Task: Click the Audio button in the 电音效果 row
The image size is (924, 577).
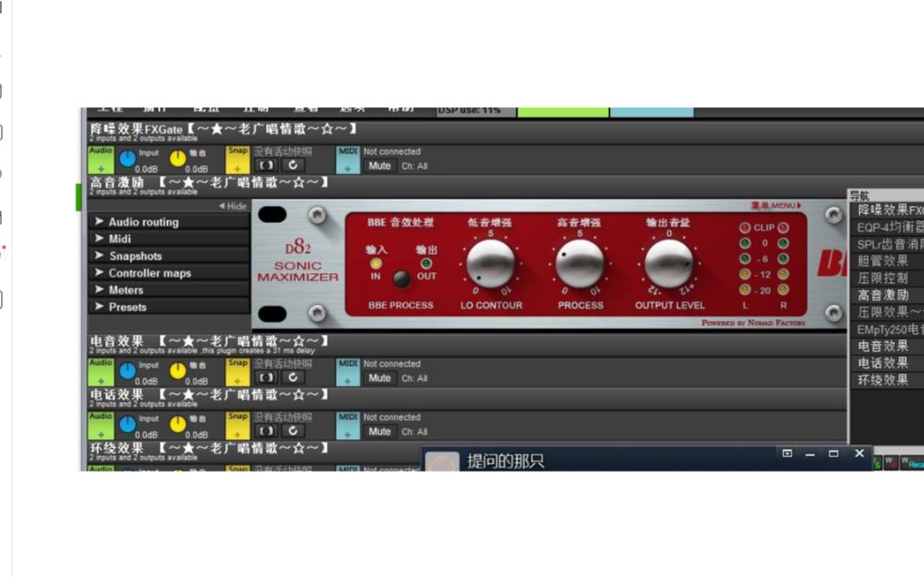Action: pyautogui.click(x=101, y=372)
